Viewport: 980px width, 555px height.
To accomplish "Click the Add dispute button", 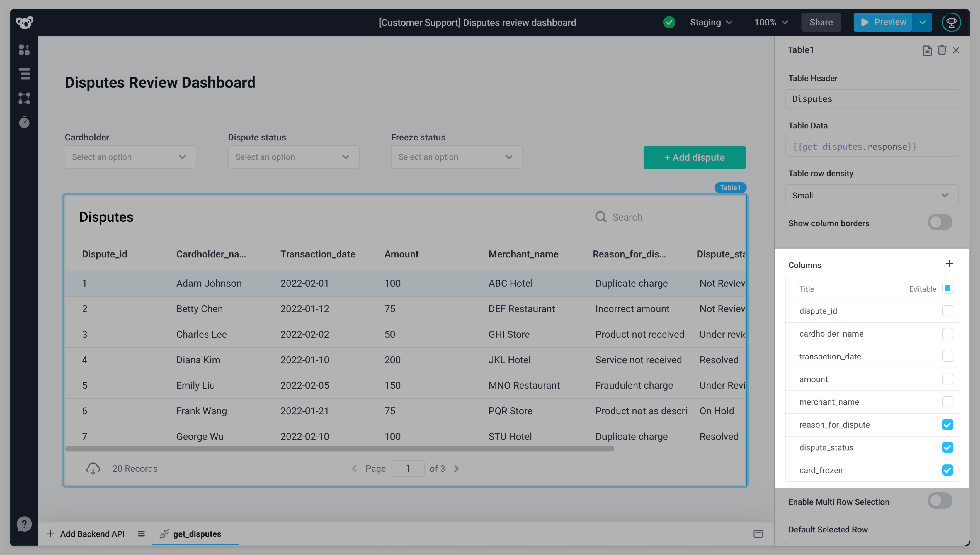I will 694,157.
